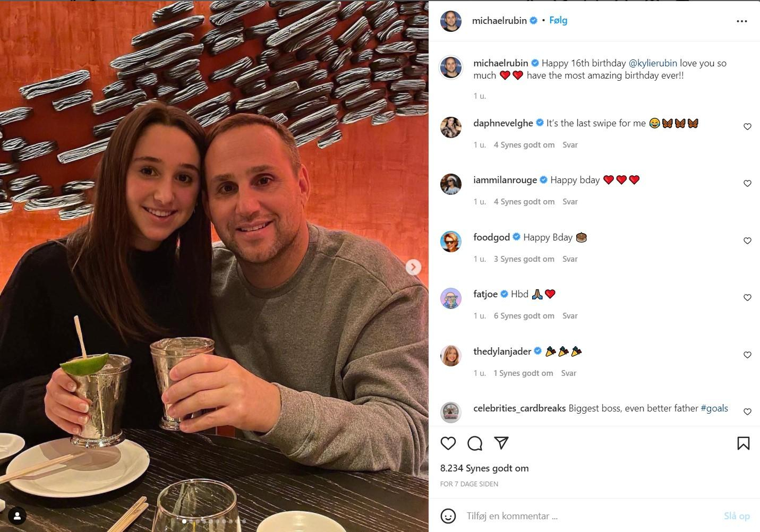Like fatjoe's Hbd comment
This screenshot has width=760, height=532.
747,298
